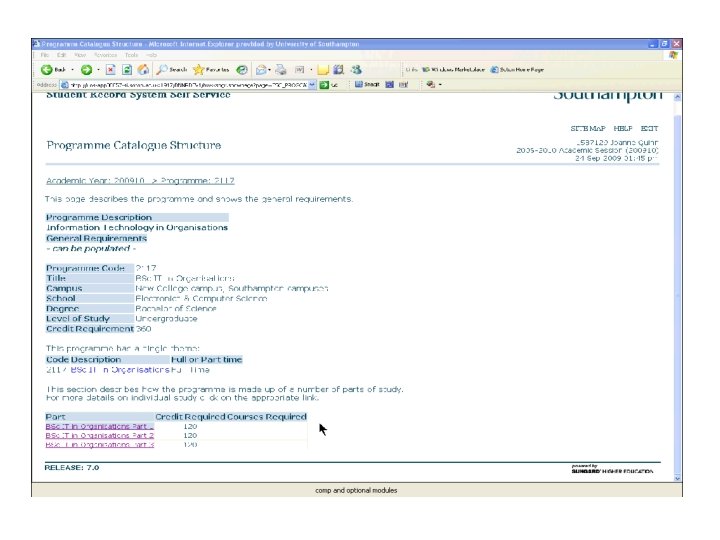Open Back button history dropdown arrow
Viewport: 720px width, 540px height.
73,70
